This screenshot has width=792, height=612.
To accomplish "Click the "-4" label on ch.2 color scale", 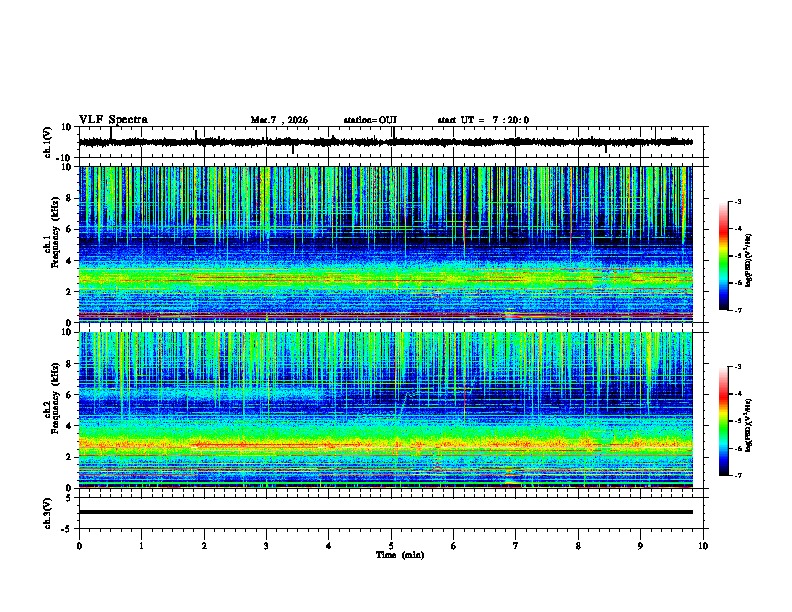I will tap(738, 394).
